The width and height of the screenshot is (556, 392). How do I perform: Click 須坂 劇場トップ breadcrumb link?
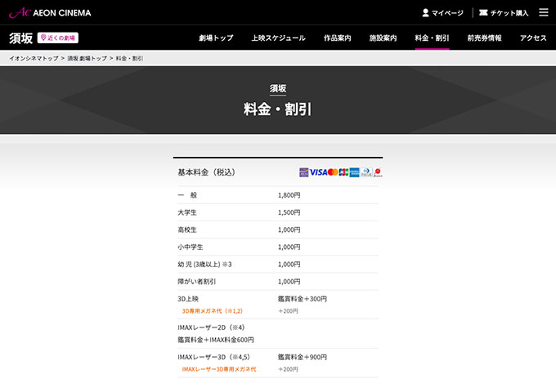tap(87, 59)
